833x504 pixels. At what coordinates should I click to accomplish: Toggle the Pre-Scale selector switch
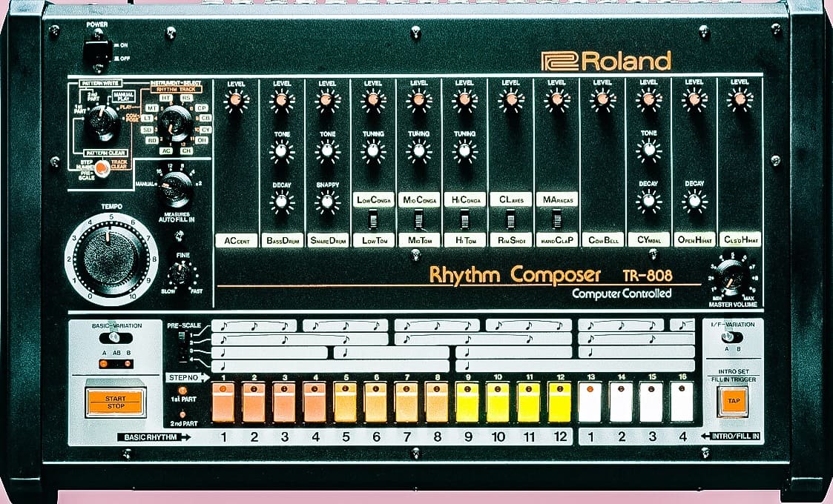pos(182,347)
